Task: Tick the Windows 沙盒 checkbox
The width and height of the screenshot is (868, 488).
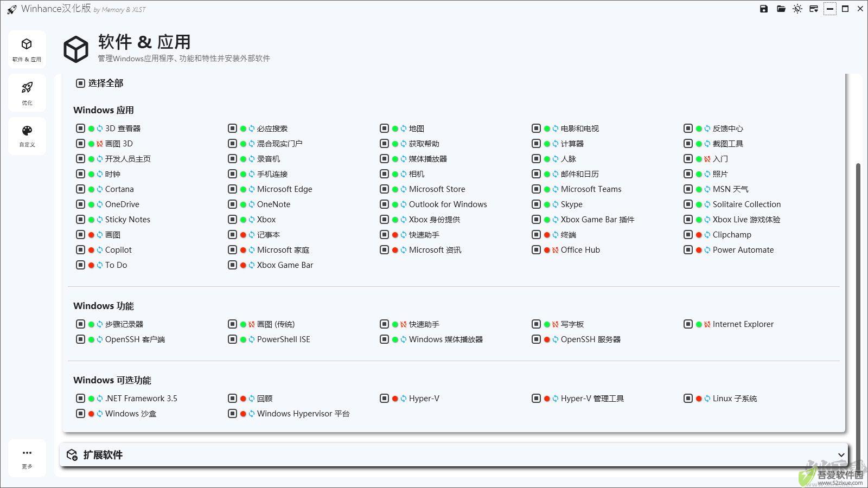Action: coord(80,414)
